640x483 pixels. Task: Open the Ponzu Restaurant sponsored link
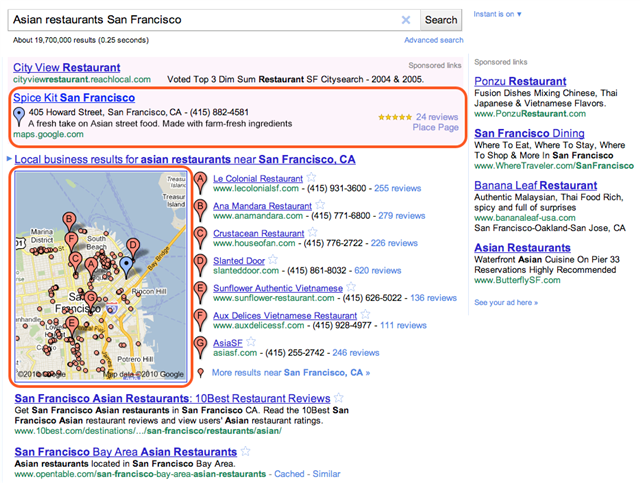pos(522,81)
